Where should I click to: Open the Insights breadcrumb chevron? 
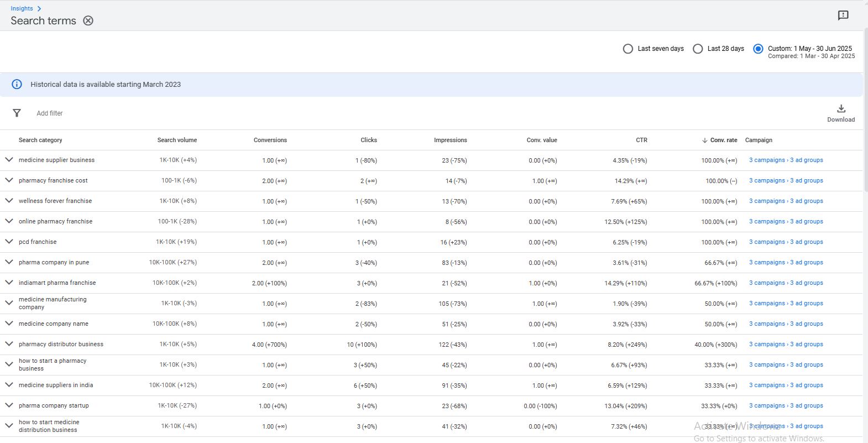coord(39,9)
